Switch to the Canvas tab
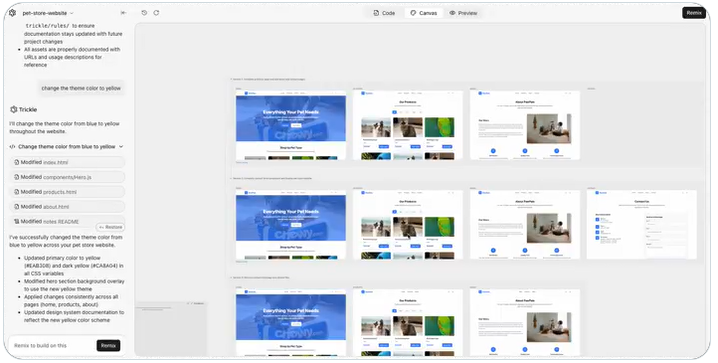718x363 pixels. (424, 13)
